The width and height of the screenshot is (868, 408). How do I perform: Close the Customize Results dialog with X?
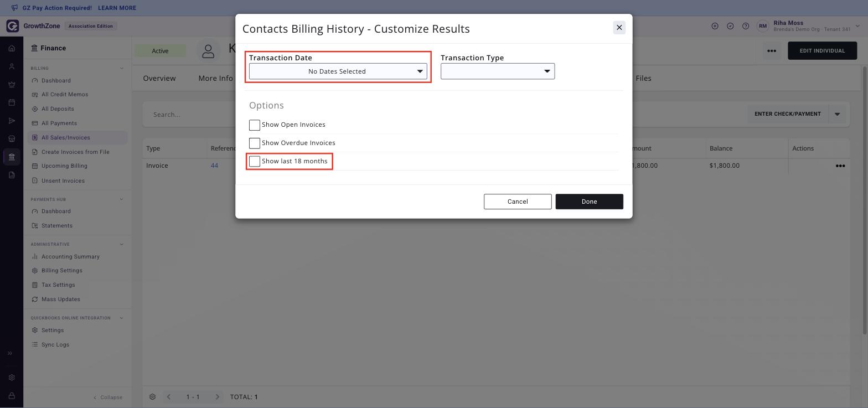point(619,28)
